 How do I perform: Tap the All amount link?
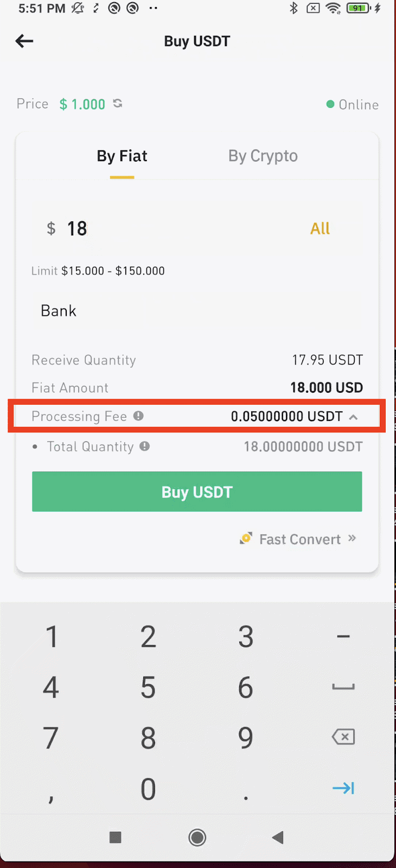[320, 228]
